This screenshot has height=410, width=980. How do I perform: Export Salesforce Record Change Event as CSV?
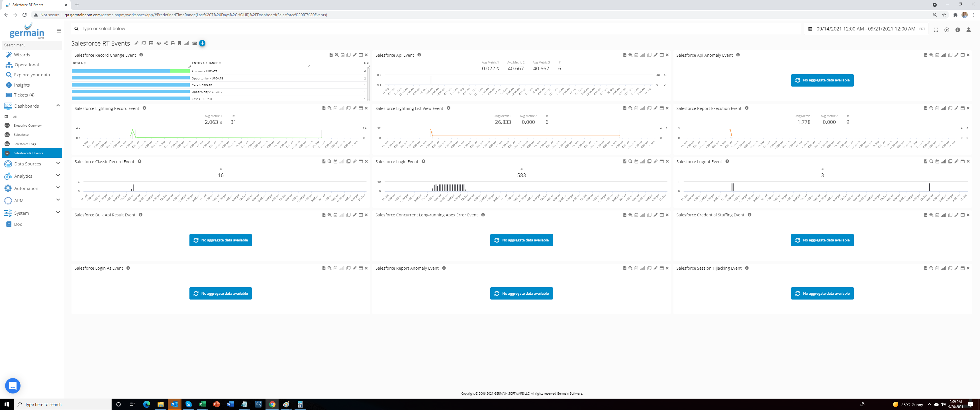(330, 55)
